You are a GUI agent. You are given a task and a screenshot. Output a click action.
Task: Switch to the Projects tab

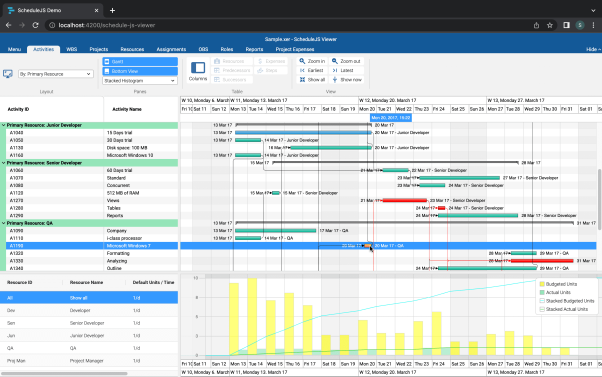tap(99, 49)
